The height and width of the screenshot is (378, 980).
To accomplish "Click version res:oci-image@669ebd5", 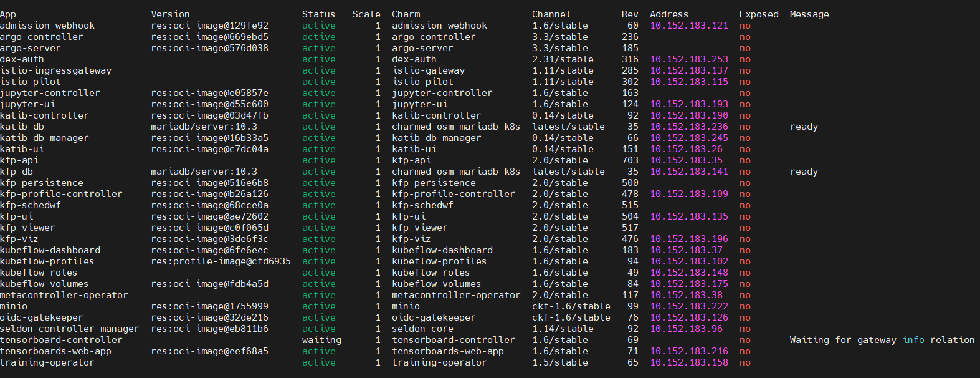I will pyautogui.click(x=209, y=37).
